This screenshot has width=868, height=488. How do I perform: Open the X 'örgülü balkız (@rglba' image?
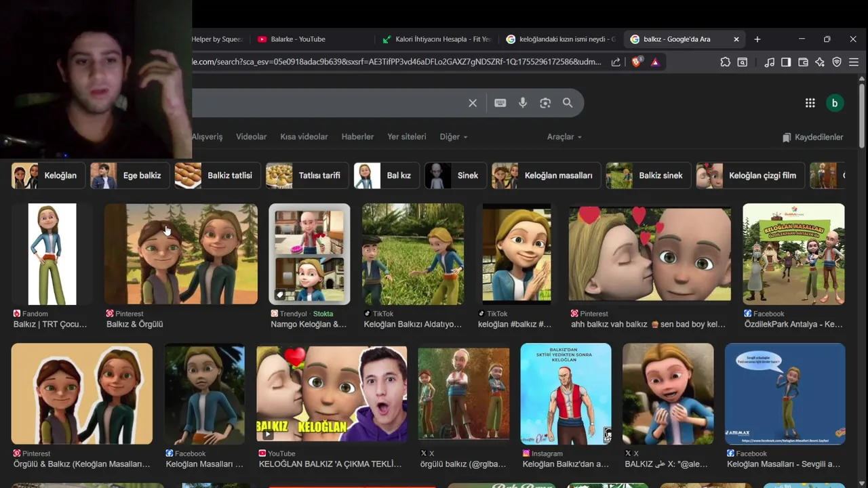point(464,394)
